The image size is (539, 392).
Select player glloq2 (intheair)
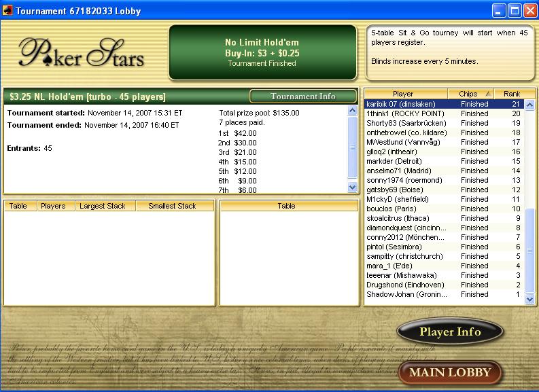click(x=444, y=152)
